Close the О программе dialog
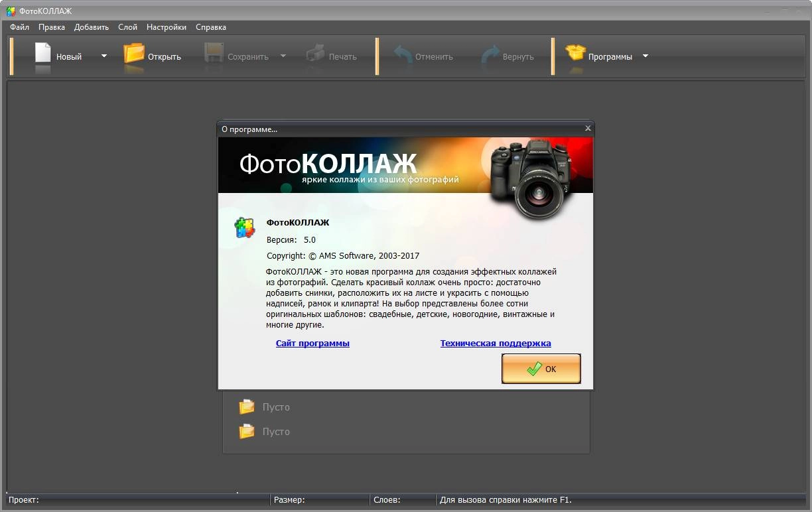 click(588, 129)
